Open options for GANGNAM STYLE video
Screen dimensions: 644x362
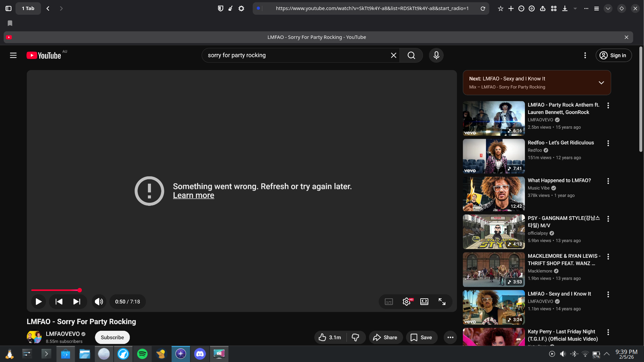[x=608, y=219]
